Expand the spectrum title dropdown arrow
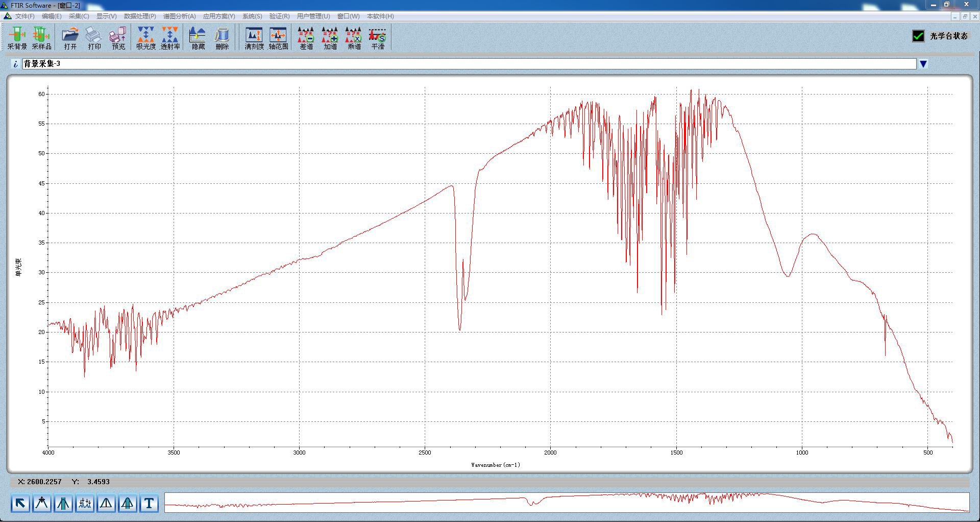Image resolution: width=980 pixels, height=522 pixels. 923,64
